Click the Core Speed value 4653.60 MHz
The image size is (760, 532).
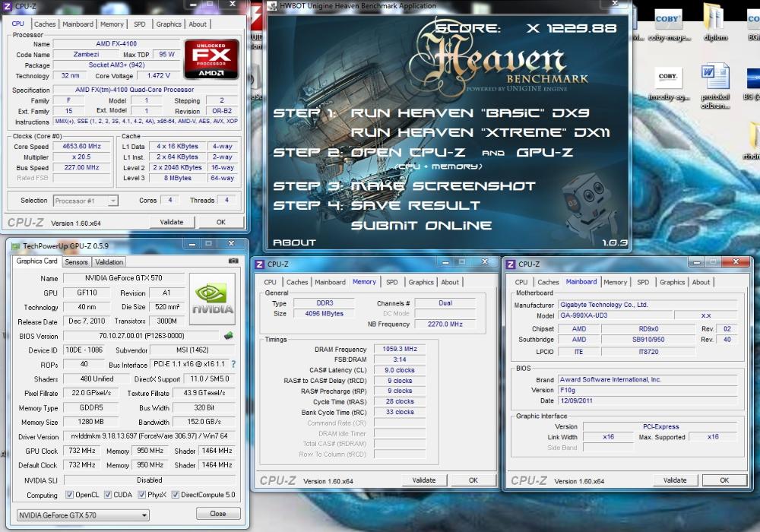pyautogui.click(x=81, y=147)
